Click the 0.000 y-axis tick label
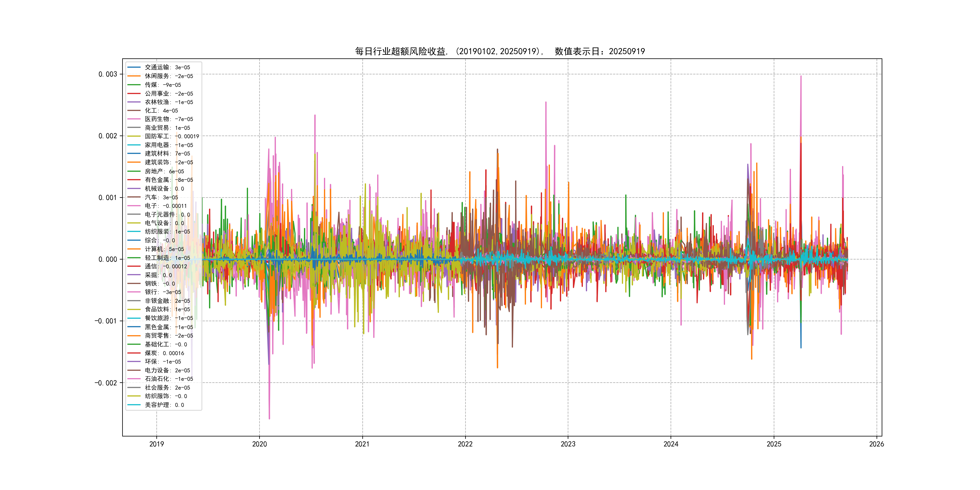 point(108,260)
